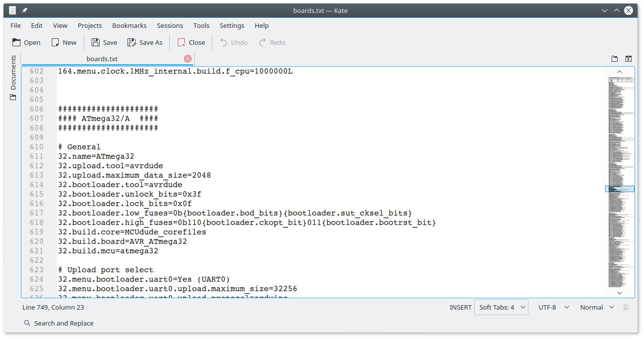Click '32.bootloader.unlock_bits=0x3f' line
This screenshot has height=339, width=644.
(129, 194)
